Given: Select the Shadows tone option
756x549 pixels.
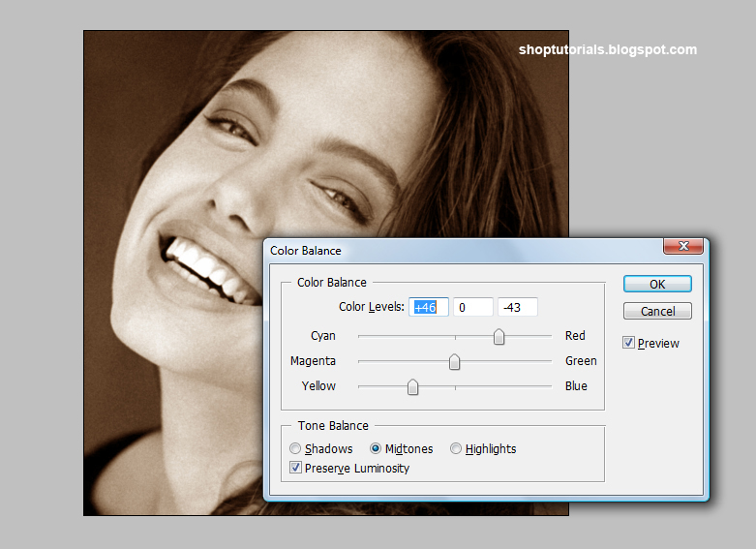Looking at the screenshot, I should point(295,448).
